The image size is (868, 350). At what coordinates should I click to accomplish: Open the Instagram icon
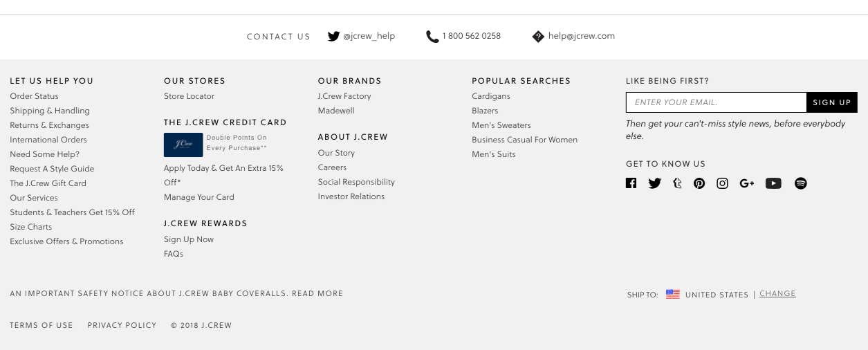click(722, 183)
